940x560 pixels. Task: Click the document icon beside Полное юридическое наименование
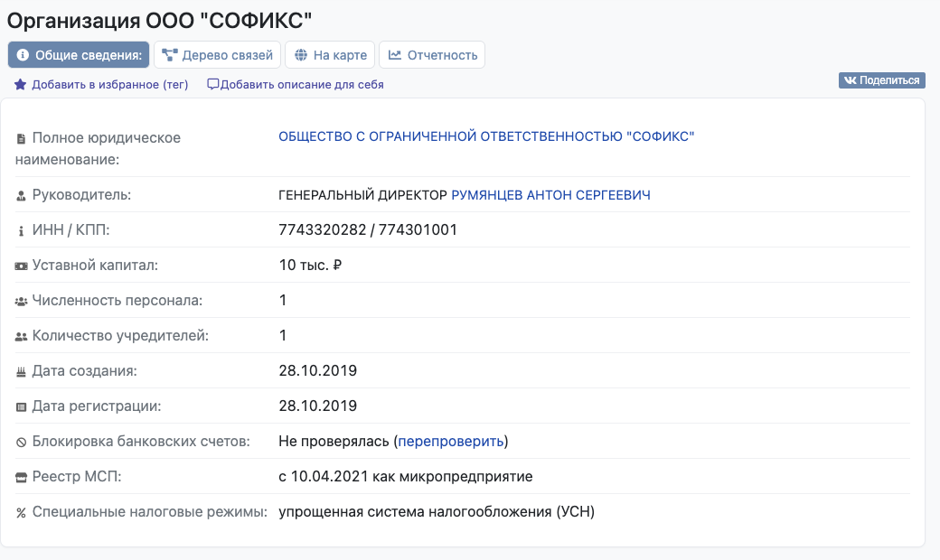click(21, 139)
